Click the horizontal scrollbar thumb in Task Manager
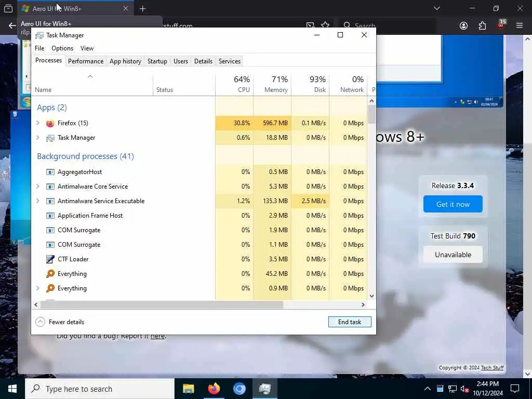Image resolution: width=532 pixels, height=399 pixels. pos(162,304)
